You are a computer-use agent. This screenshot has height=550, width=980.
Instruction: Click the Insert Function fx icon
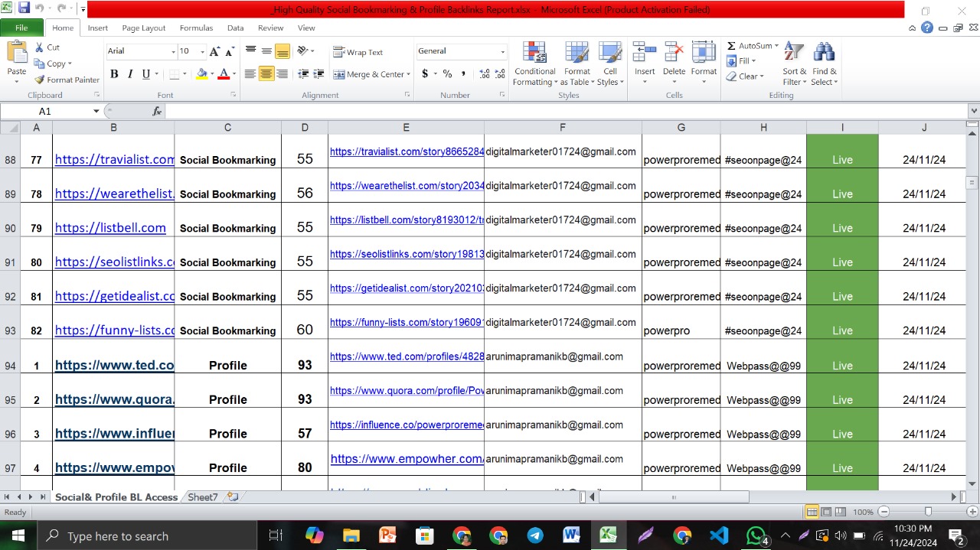[x=157, y=111]
